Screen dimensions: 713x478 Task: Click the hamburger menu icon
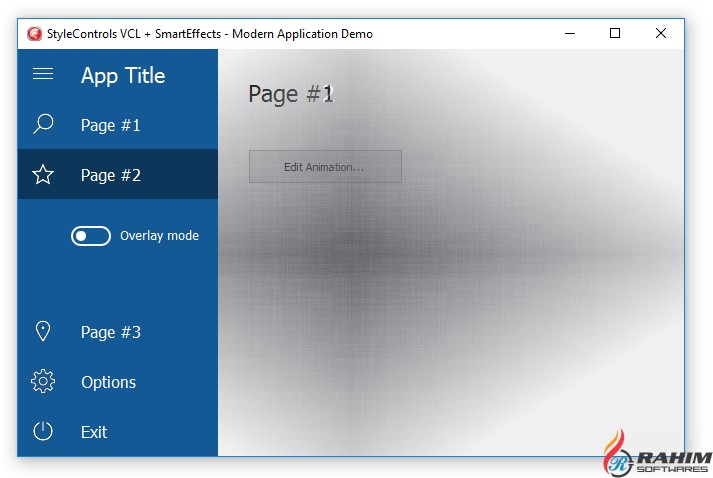43,75
